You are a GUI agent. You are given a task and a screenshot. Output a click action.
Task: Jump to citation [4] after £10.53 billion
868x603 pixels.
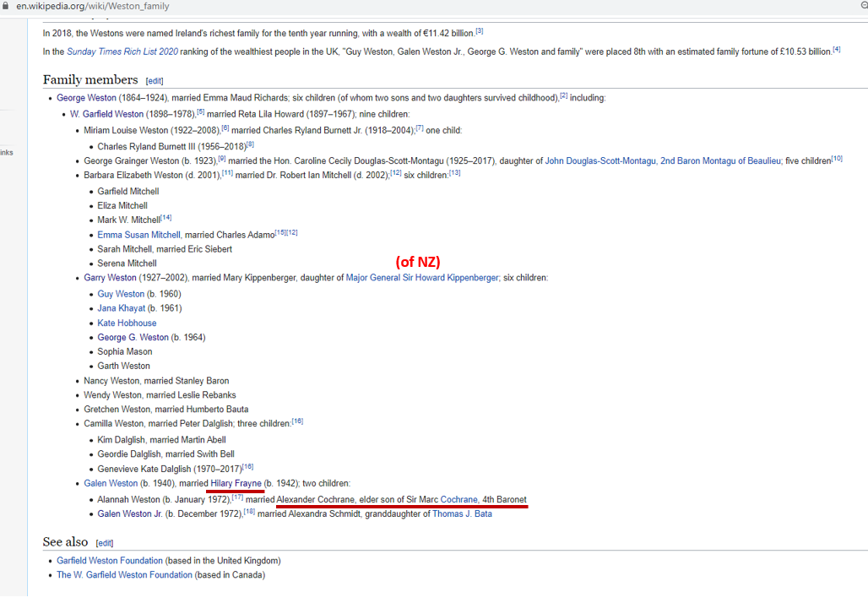837,49
